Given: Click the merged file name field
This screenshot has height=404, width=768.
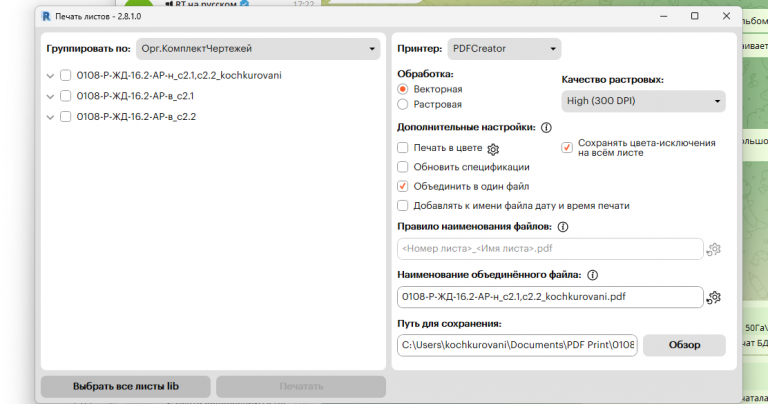Looking at the screenshot, I should point(550,297).
